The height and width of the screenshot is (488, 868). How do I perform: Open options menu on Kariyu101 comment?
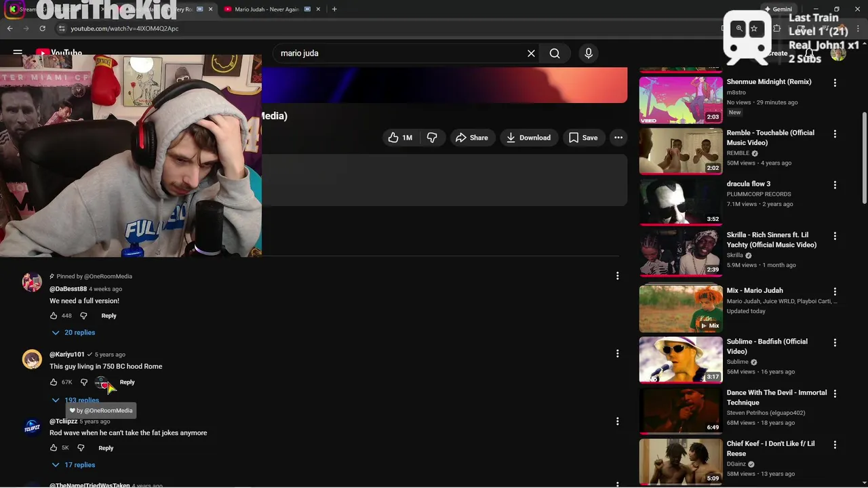[x=617, y=353]
